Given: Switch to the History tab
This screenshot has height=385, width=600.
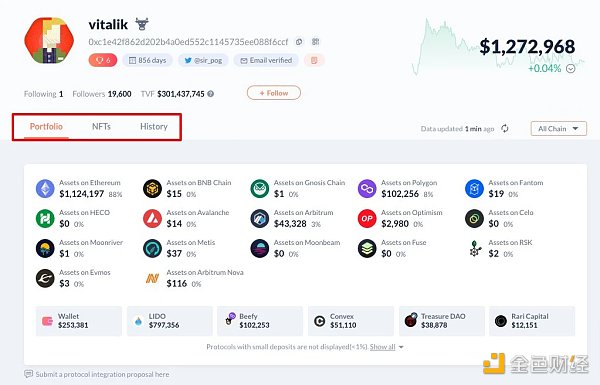Looking at the screenshot, I should coord(154,126).
